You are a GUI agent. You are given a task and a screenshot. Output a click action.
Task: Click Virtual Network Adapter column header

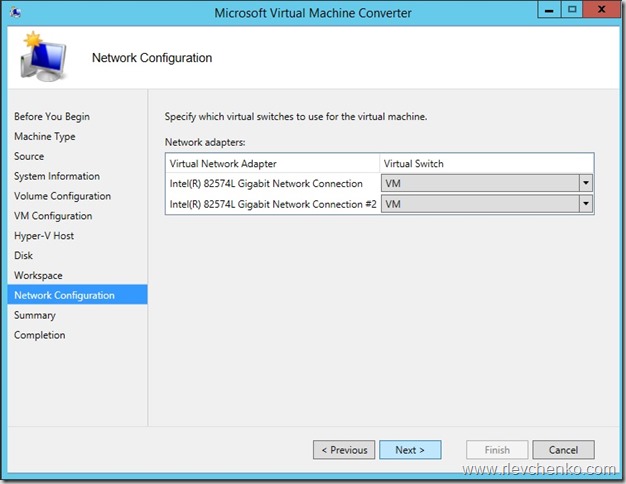click(272, 164)
